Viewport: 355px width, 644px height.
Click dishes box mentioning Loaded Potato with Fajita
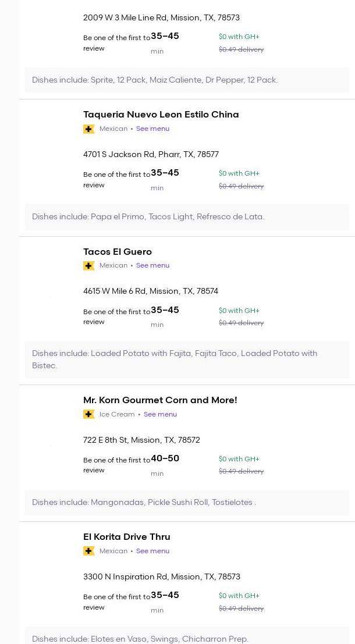(187, 360)
